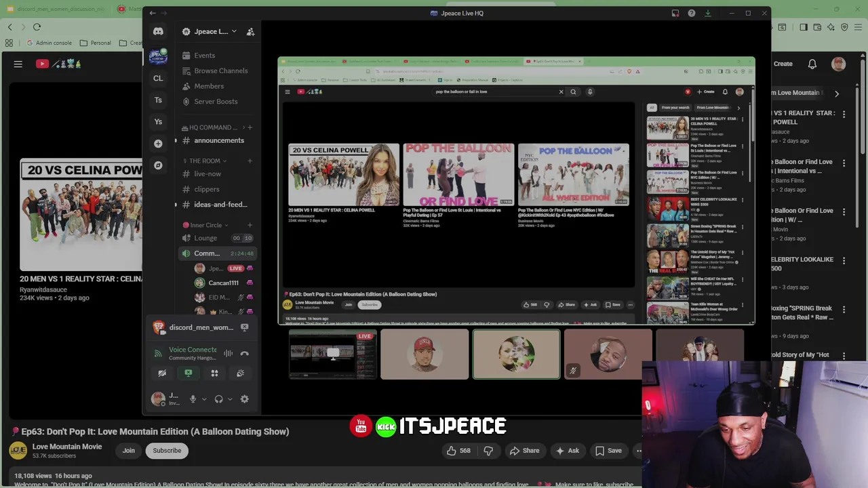Switch to the Ys server

click(158, 121)
